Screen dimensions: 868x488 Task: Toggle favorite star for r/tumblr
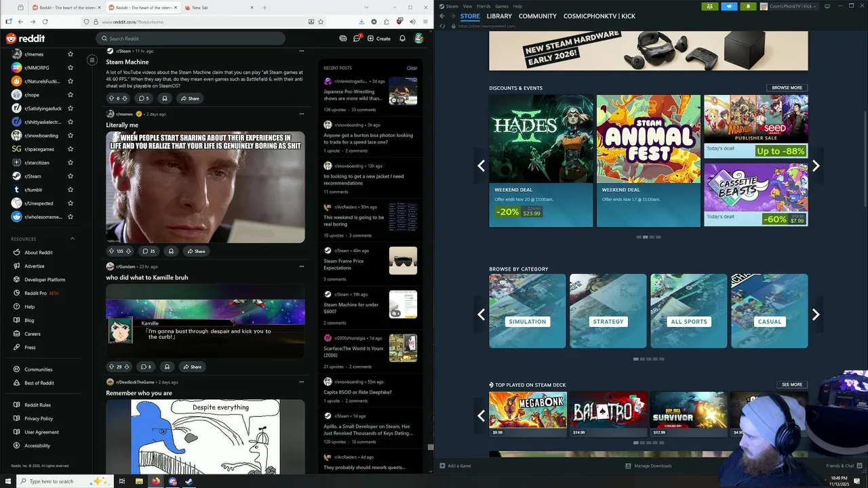click(x=70, y=190)
